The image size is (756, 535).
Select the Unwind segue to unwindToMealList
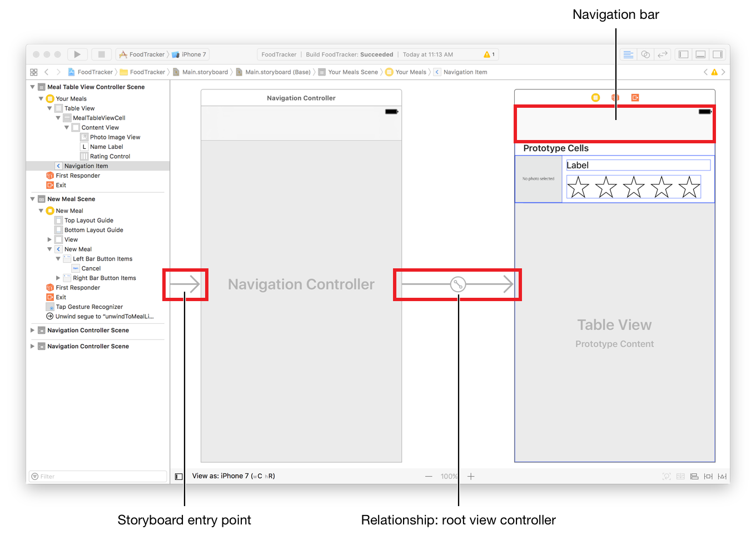click(100, 317)
